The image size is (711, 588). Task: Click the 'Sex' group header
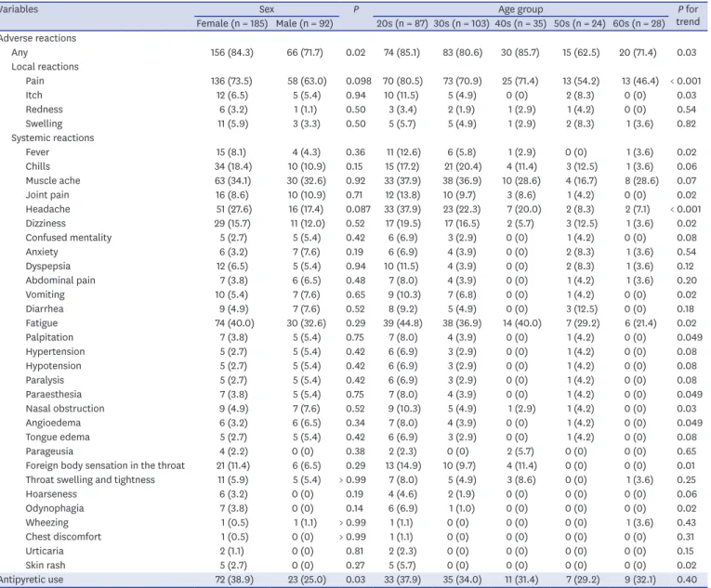(x=266, y=9)
